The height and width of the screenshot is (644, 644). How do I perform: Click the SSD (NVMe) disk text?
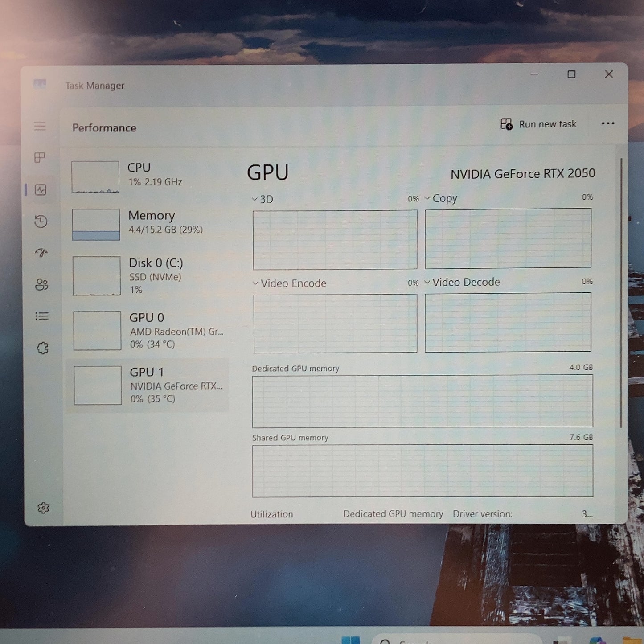(156, 277)
